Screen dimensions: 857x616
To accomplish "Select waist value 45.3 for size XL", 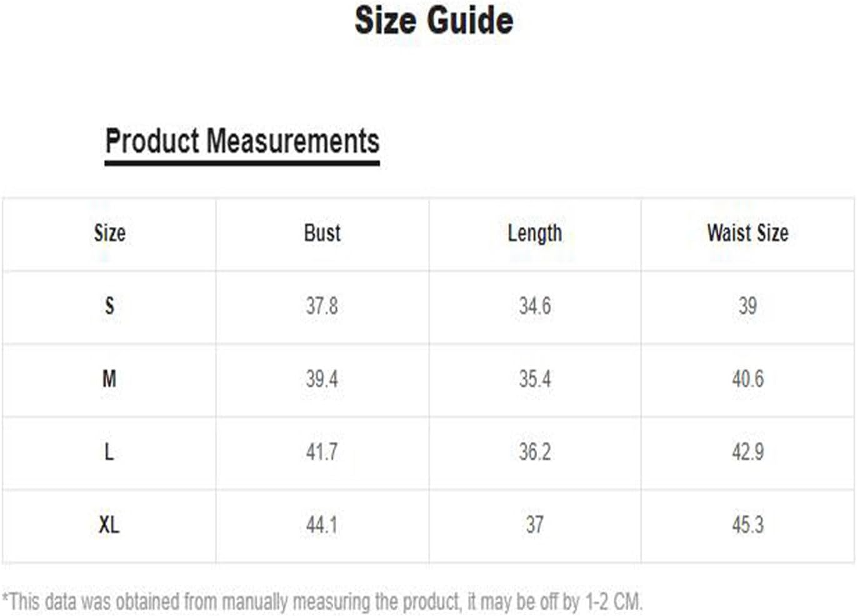I will (748, 525).
